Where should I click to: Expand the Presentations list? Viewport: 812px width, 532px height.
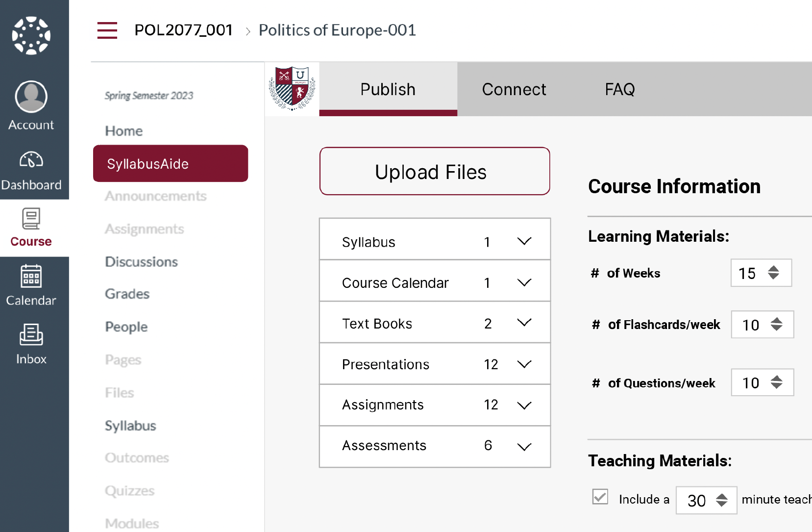[524, 364]
